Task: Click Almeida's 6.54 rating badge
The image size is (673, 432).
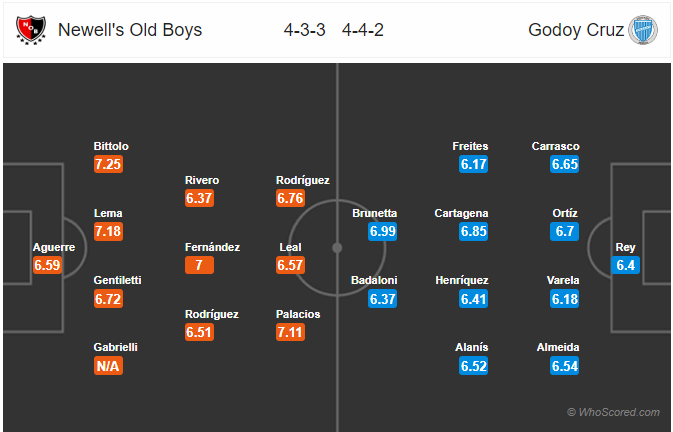Action: point(564,366)
